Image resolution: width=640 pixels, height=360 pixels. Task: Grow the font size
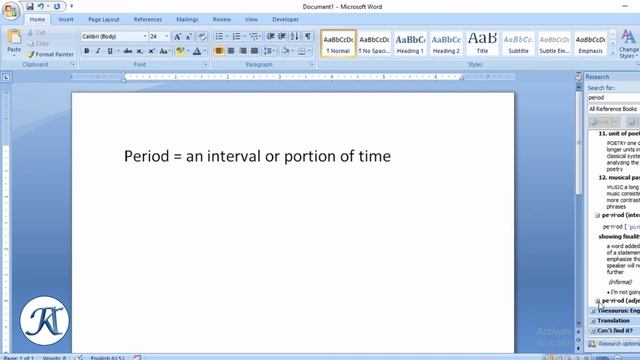coord(178,37)
